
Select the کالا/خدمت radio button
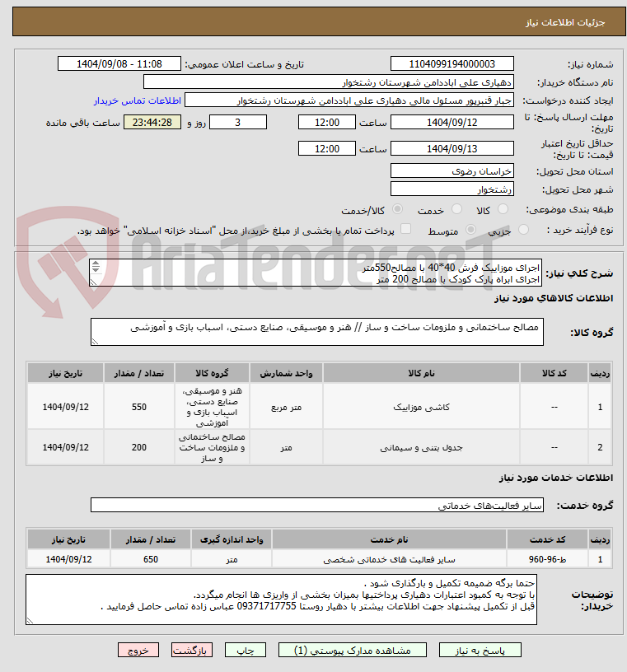[398, 209]
